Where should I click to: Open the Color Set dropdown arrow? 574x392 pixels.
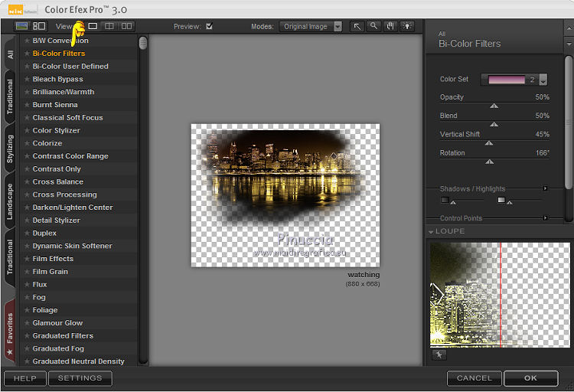(x=543, y=80)
